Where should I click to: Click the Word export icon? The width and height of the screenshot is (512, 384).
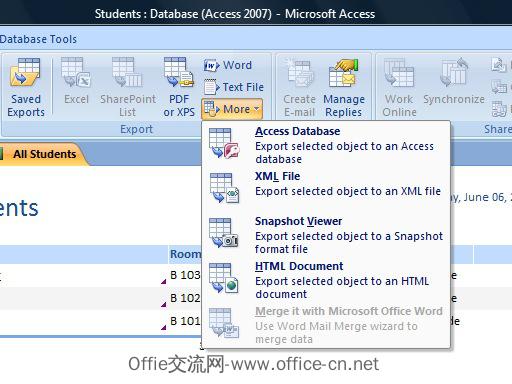pyautogui.click(x=228, y=65)
